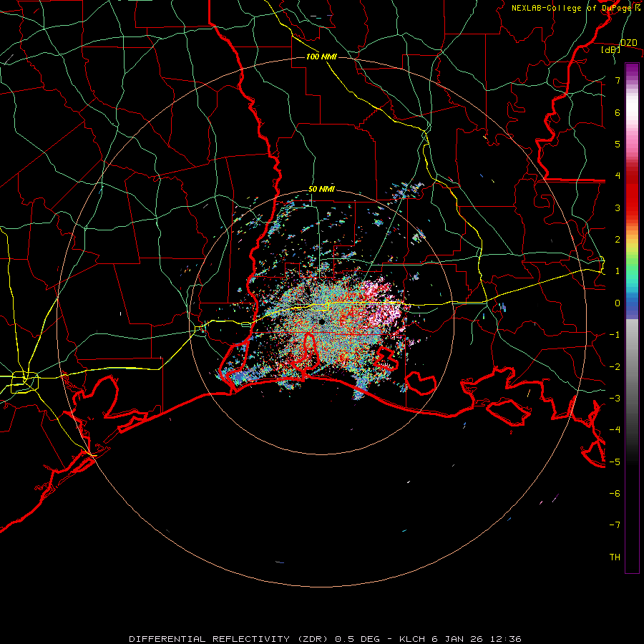This screenshot has width=644, height=644.
Task: Click the -1 value on color scale
Action: [615, 335]
